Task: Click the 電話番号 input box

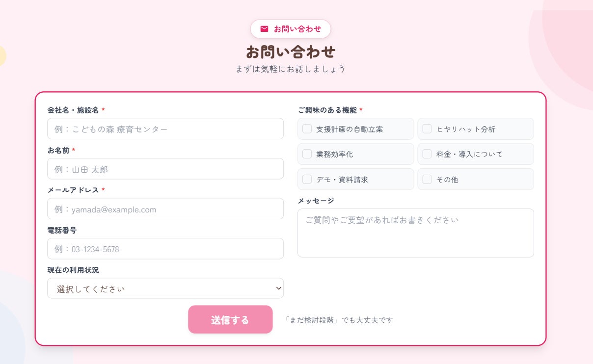Action: point(165,249)
